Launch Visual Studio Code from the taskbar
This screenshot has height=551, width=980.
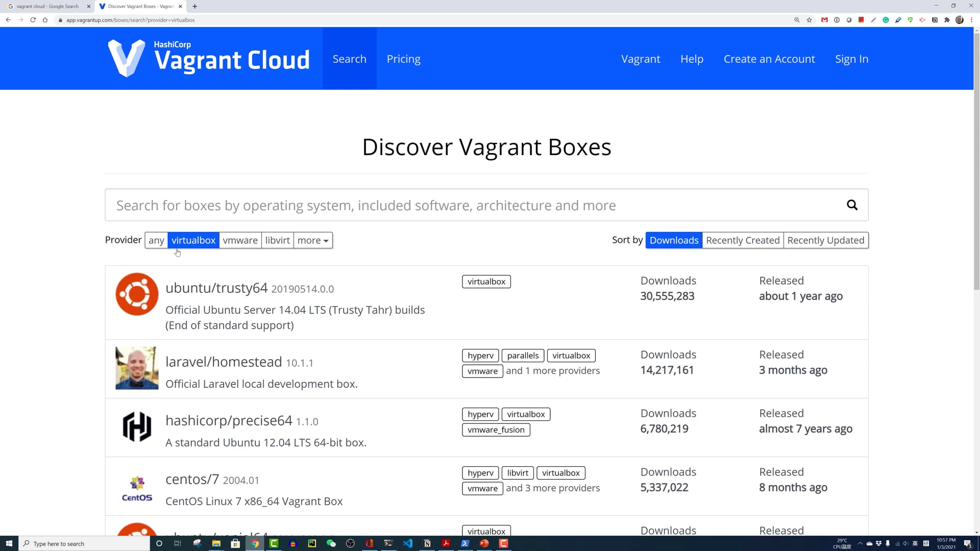pyautogui.click(x=407, y=543)
